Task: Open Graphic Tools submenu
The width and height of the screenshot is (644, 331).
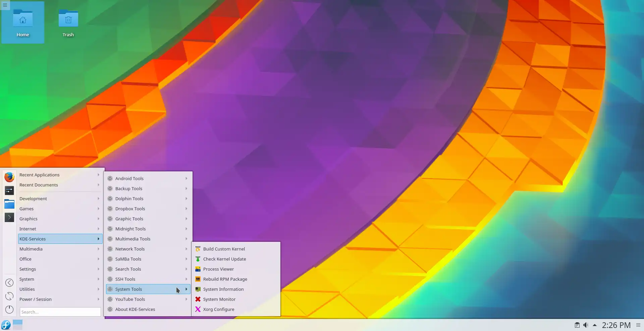Action: pyautogui.click(x=148, y=219)
